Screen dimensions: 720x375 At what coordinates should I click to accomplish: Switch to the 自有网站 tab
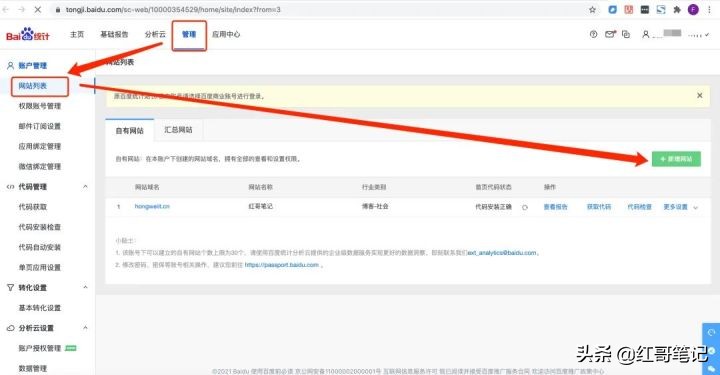pos(129,131)
